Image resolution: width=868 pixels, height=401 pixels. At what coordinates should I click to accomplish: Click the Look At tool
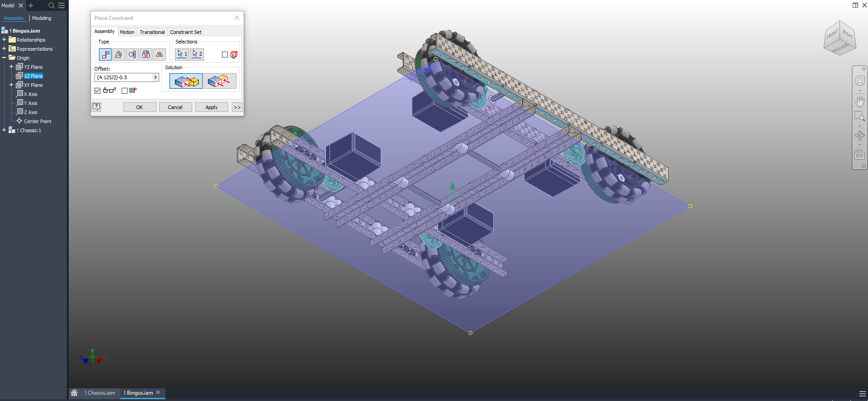click(x=859, y=155)
